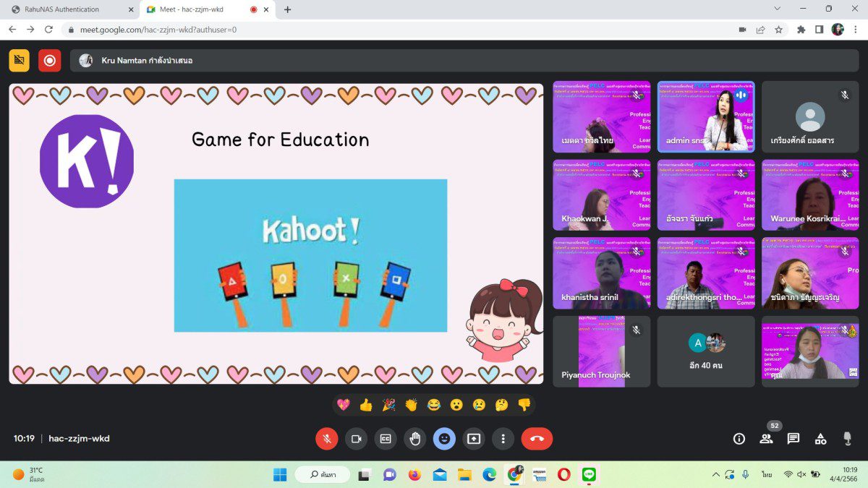Image resolution: width=868 pixels, height=488 pixels.
Task: Click the yellow presentation-off icon
Action: (x=20, y=60)
